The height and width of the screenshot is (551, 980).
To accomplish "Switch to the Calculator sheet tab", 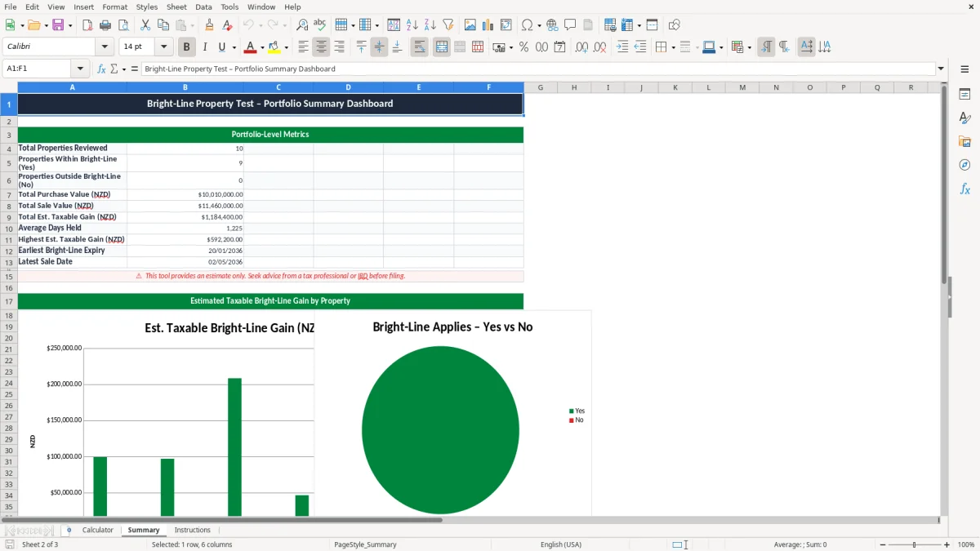I will coord(98,530).
